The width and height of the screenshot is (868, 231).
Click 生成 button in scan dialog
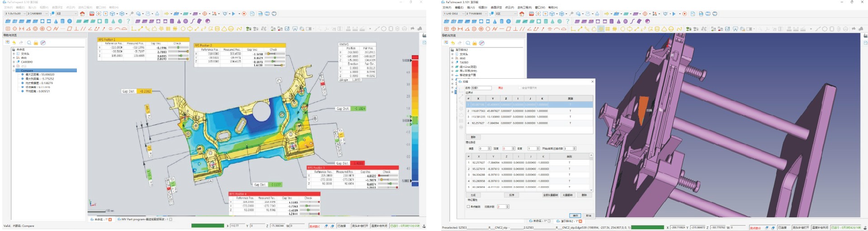point(473,195)
